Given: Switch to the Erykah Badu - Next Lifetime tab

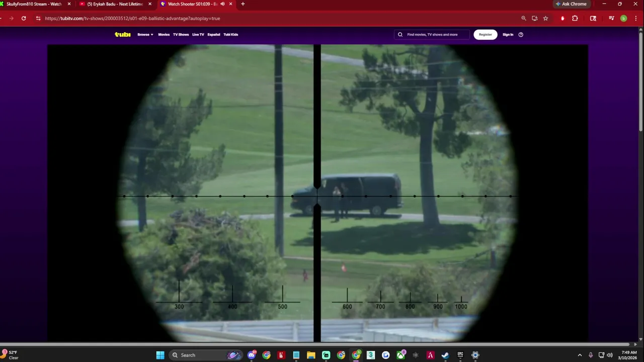Looking at the screenshot, I should pyautogui.click(x=115, y=4).
